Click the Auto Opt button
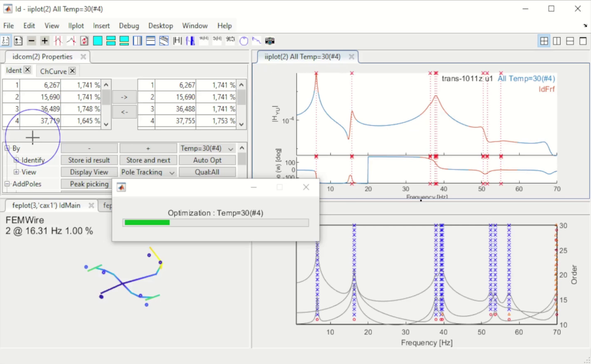591x364 pixels. (207, 160)
